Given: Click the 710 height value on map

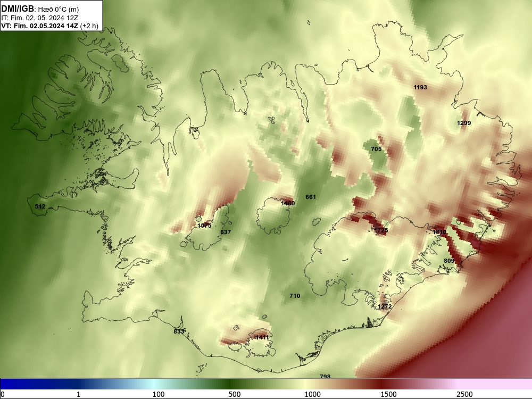Looking at the screenshot, I should pyautogui.click(x=295, y=296).
